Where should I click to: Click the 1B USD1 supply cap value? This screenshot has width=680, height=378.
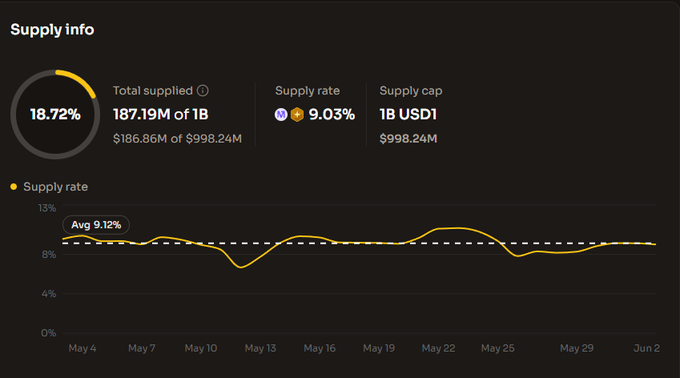pyautogui.click(x=408, y=114)
